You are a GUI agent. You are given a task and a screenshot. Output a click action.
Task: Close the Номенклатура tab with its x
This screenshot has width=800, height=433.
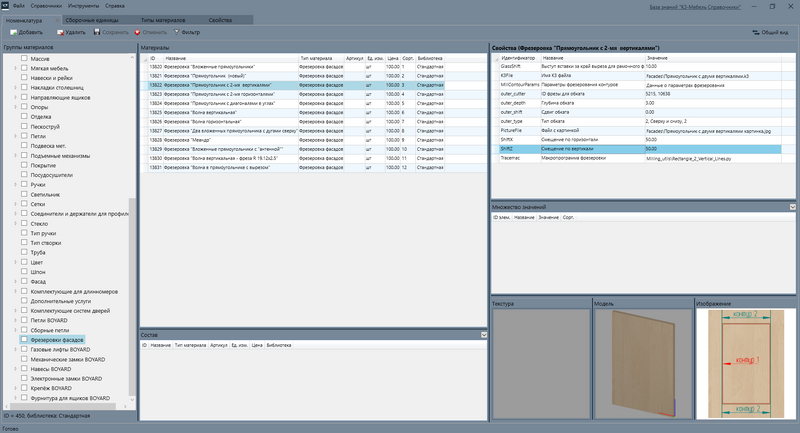[x=57, y=20]
